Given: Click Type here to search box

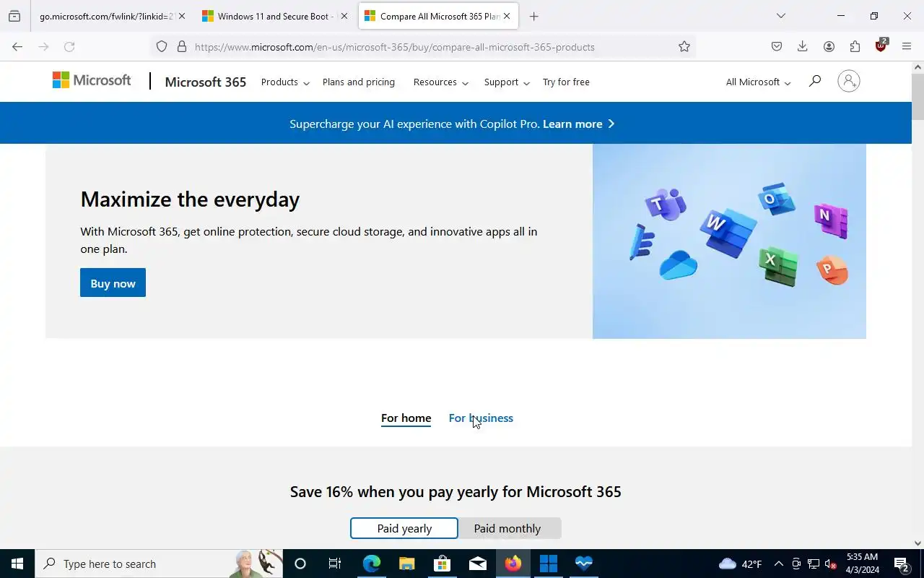Looking at the screenshot, I should tap(159, 564).
